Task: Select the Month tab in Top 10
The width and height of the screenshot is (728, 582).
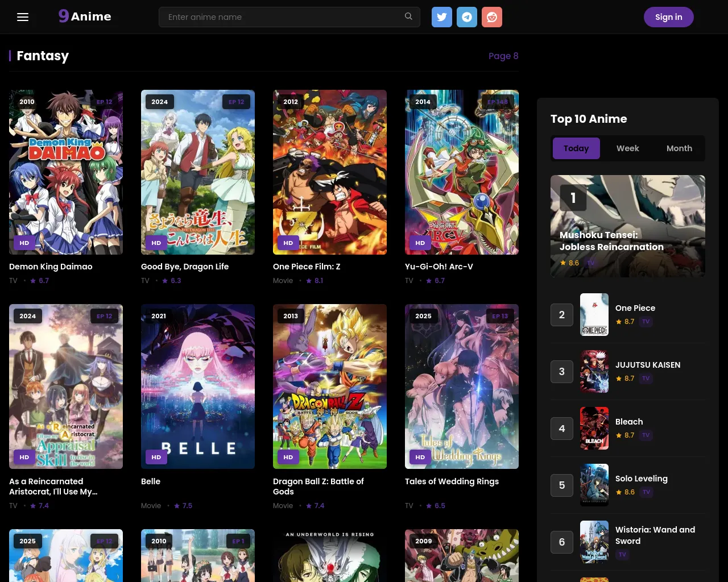Action: (679, 148)
